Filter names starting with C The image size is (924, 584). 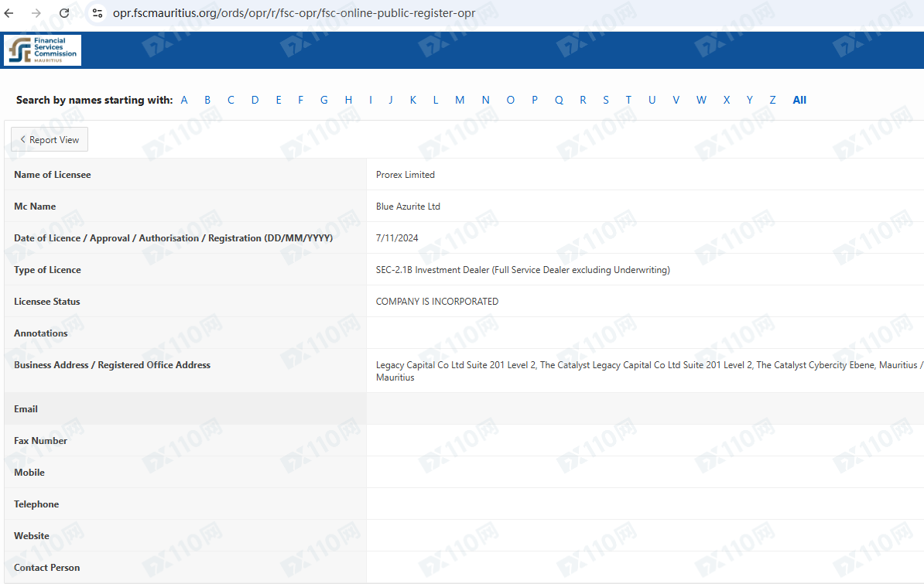pyautogui.click(x=231, y=101)
